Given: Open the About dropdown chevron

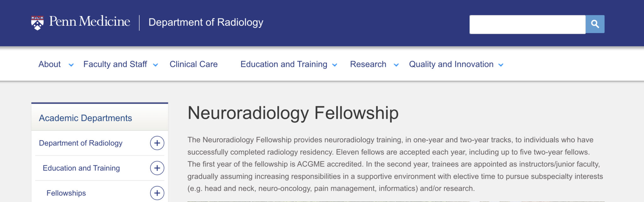Looking at the screenshot, I should click(71, 65).
